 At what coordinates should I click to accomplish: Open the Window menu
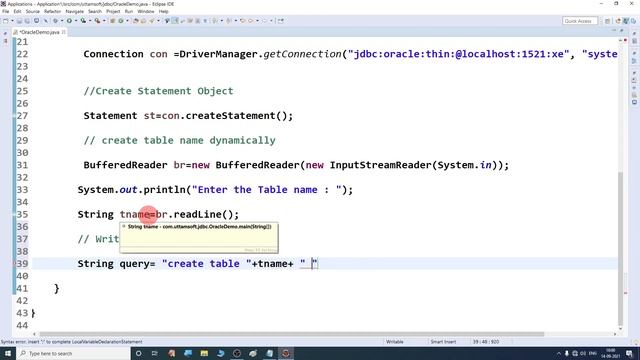(x=146, y=11)
